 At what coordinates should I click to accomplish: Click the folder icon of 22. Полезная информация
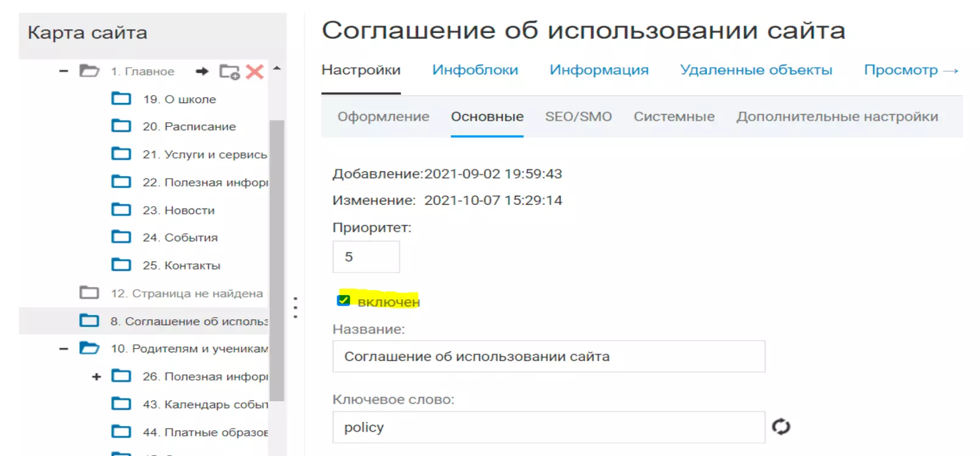point(121,182)
